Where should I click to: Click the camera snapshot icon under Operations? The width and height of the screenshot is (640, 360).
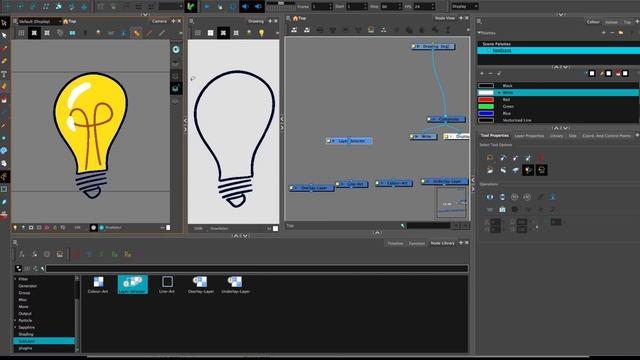tap(502, 209)
